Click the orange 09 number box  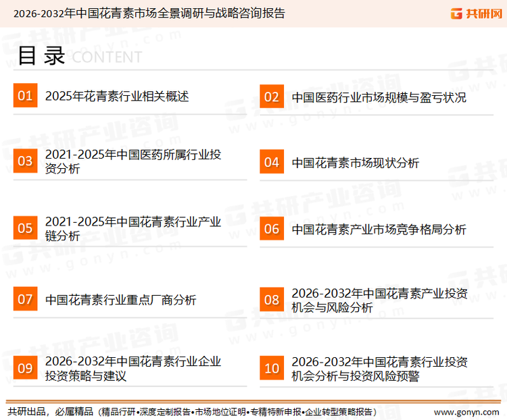[25, 367]
